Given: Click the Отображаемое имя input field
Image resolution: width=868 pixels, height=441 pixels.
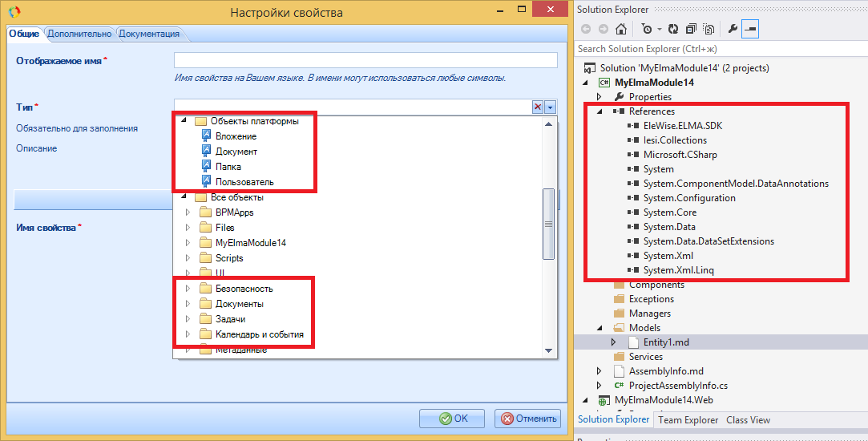Looking at the screenshot, I should pyautogui.click(x=365, y=61).
